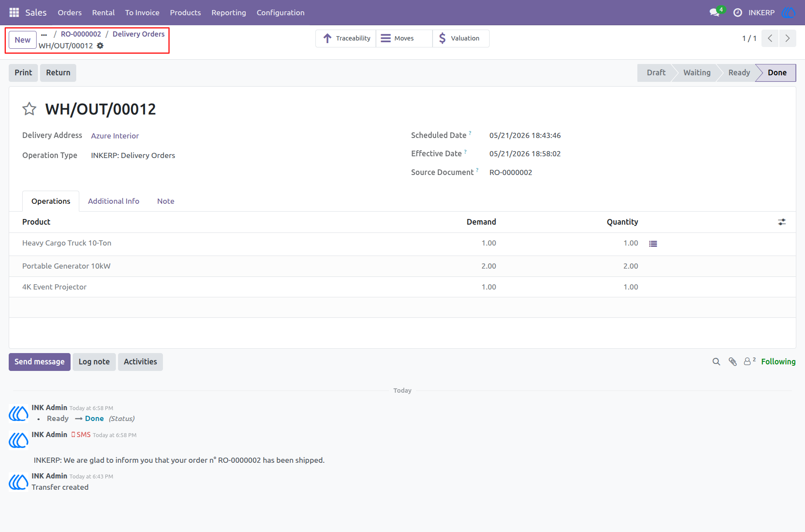Open the RO-0000002 breadcrumb link

(81, 34)
